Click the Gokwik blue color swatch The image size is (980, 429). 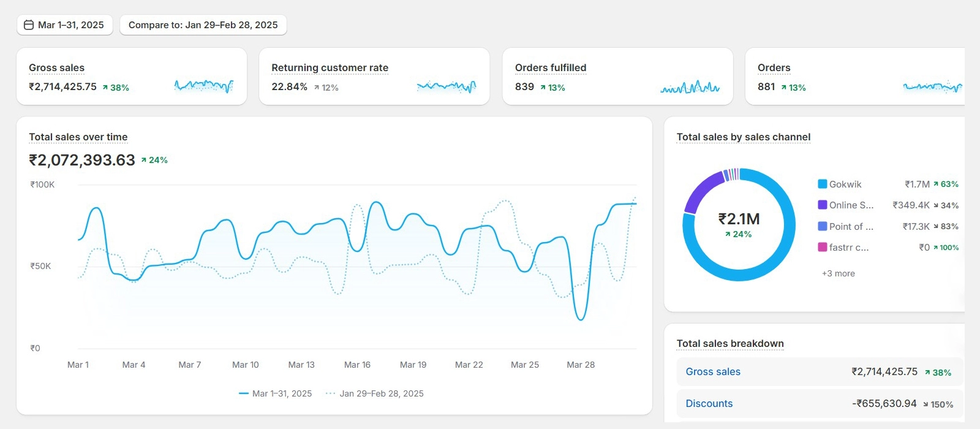[823, 184]
